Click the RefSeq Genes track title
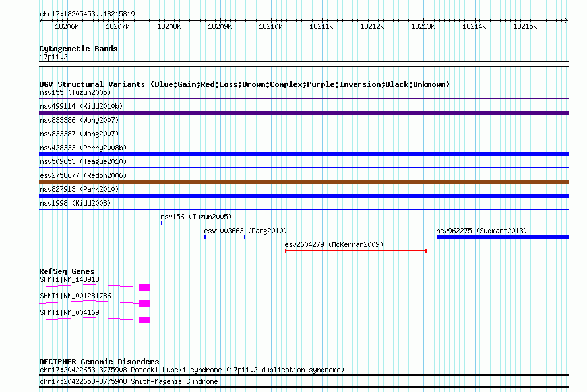 (x=67, y=271)
